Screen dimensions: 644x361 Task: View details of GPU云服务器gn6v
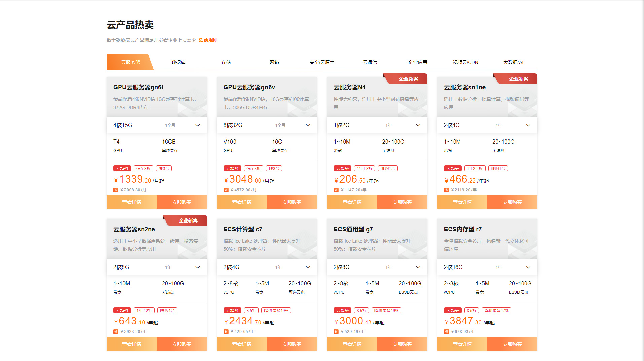242,202
